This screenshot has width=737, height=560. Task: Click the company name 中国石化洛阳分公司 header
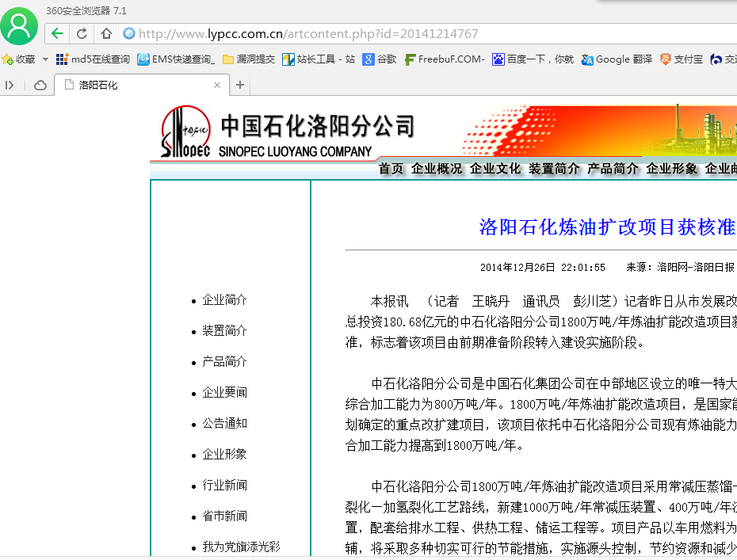[x=318, y=126]
